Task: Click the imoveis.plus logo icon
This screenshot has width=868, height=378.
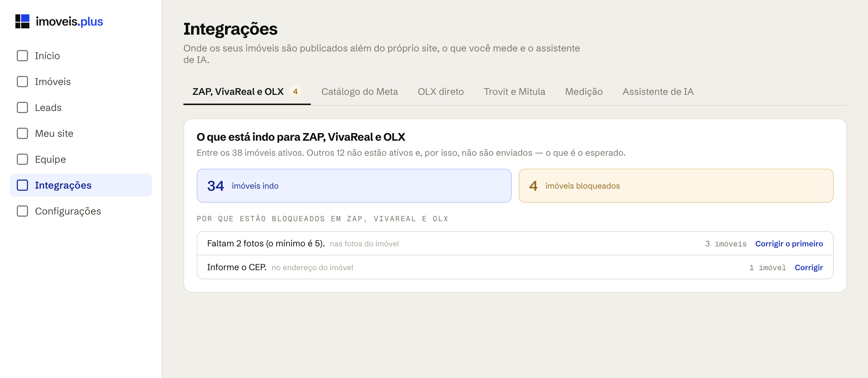Action: pyautogui.click(x=22, y=21)
